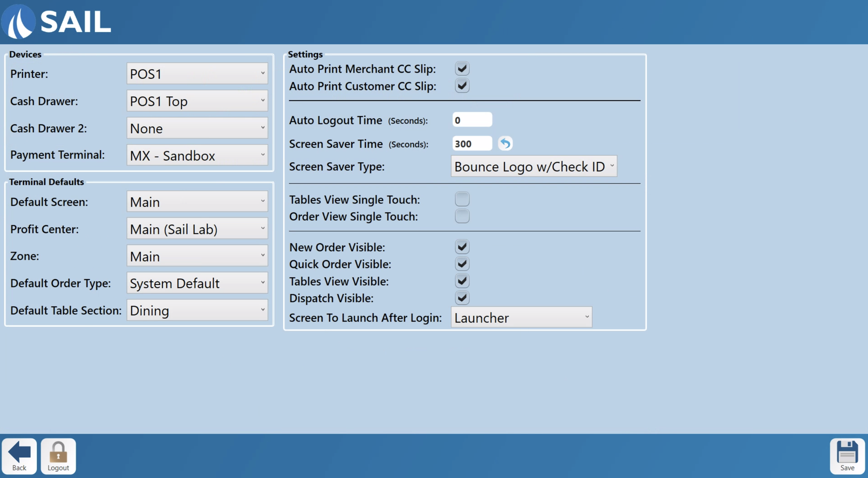Expand the Payment Terminal dropdown
The height and width of the screenshot is (478, 868).
tap(197, 155)
